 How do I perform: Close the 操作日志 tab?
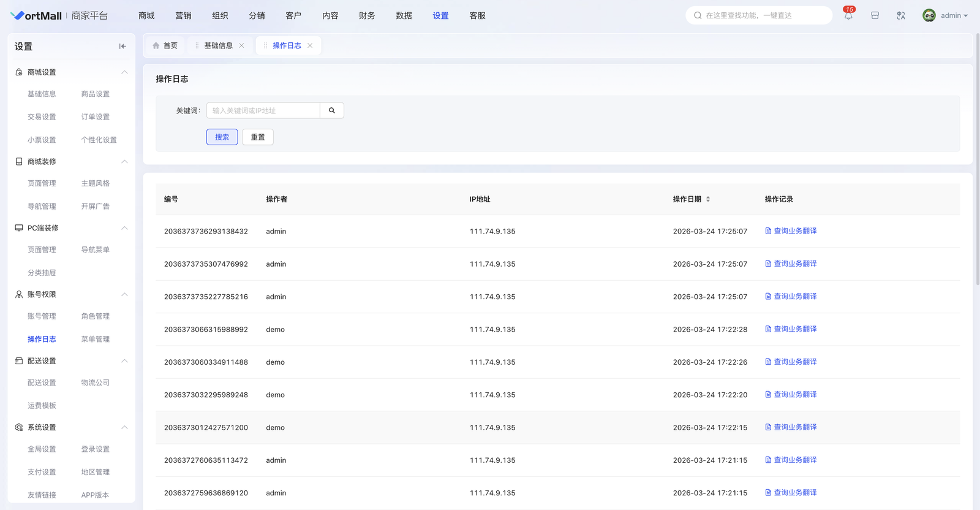310,46
